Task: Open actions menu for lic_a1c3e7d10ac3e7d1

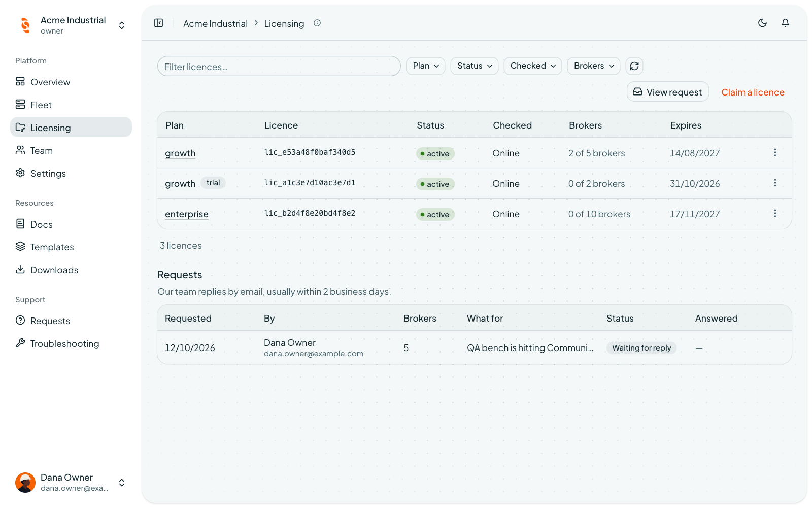Action: tap(775, 183)
